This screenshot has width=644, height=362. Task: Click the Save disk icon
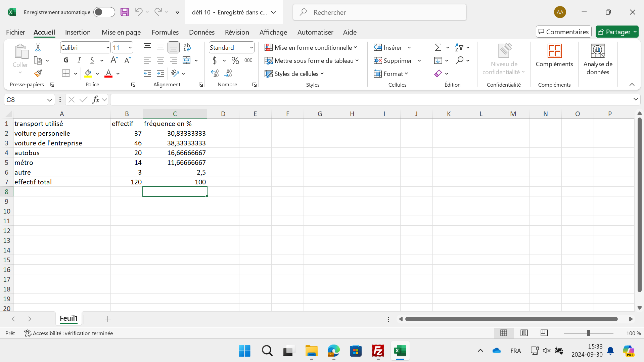[x=125, y=12]
